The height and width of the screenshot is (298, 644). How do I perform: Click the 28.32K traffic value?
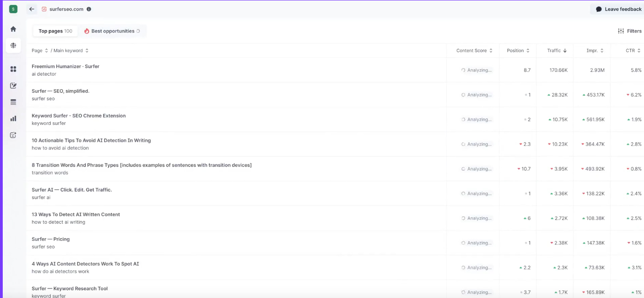click(x=559, y=95)
